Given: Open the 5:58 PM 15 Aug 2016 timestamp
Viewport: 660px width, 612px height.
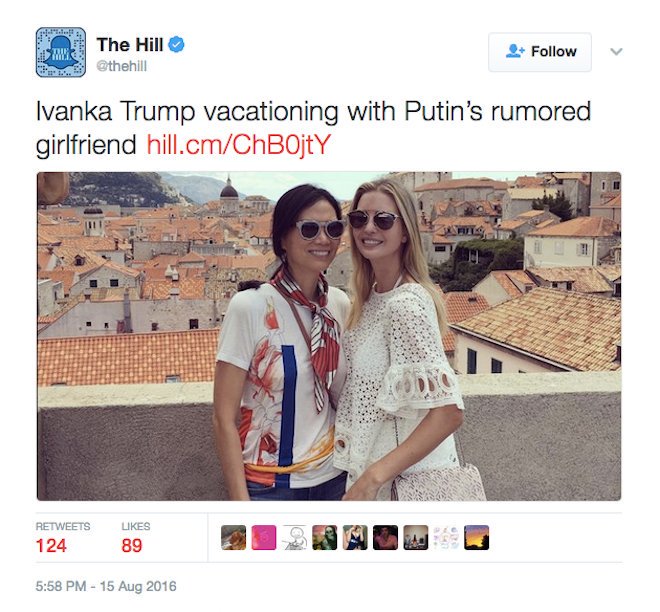Looking at the screenshot, I should click(x=106, y=586).
